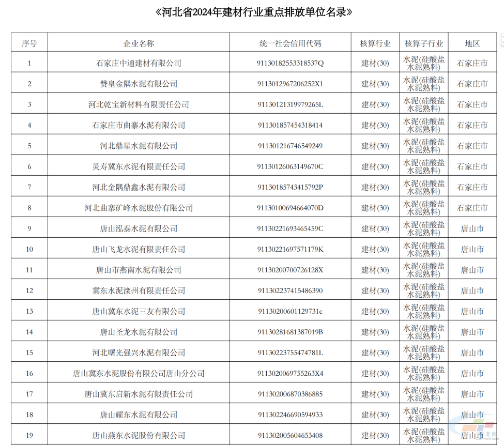The image size is (504, 445).
Task: Click 石家庄市 in 石家庄中通建材 row
Action: (472, 63)
